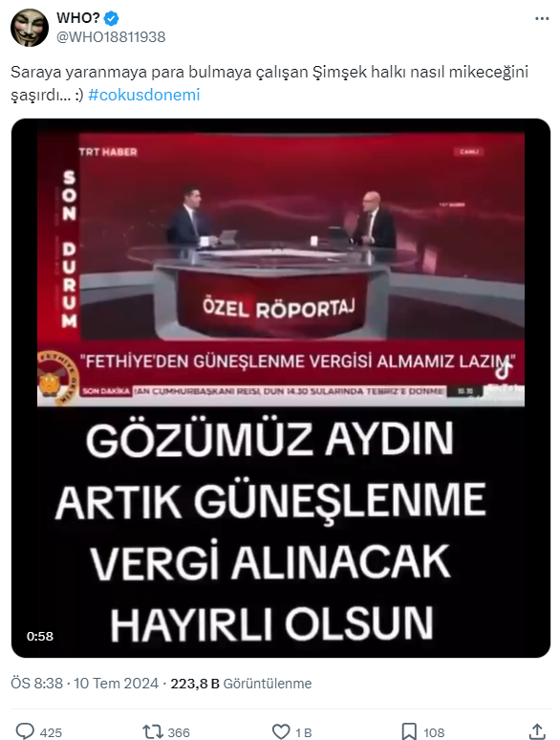Open the #cokusdonemi hashtag link
This screenshot has height=740, width=560.
[144, 95]
